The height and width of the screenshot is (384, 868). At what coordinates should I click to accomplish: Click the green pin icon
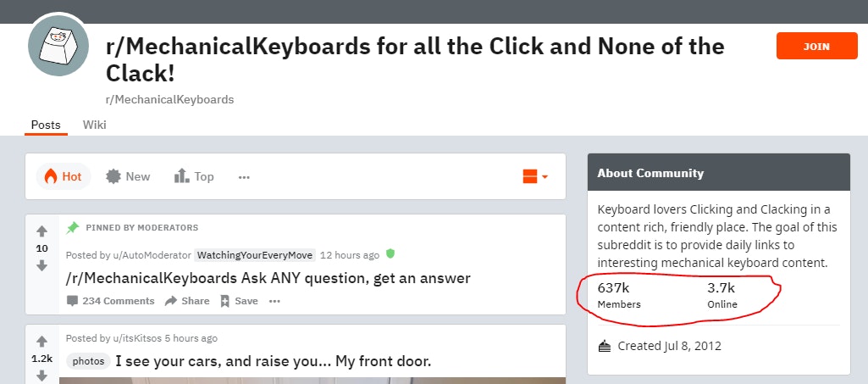coord(73,227)
